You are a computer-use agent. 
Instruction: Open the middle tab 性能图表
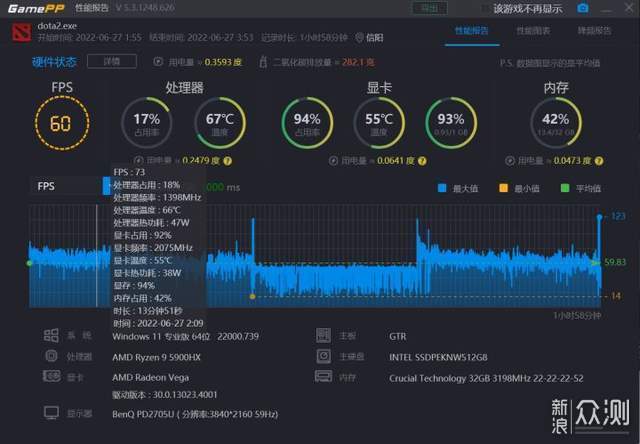533,31
